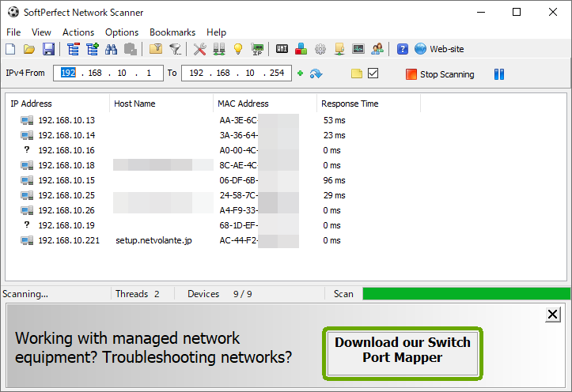Viewport: 572px width, 392px height.
Task: Open the Options menu
Action: (x=122, y=32)
